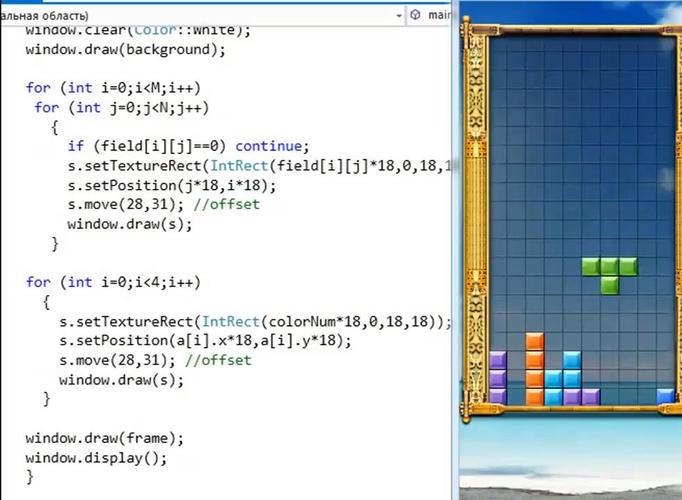The height and width of the screenshot is (500, 682).
Task: Click the line "for (int i=0;i<M;i++)"
Action: [x=113, y=88]
